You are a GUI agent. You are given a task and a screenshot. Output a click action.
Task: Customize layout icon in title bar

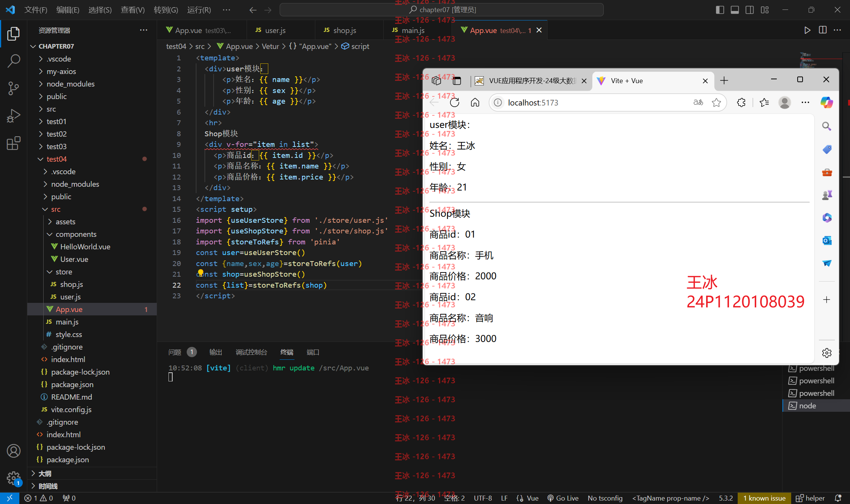pos(765,10)
